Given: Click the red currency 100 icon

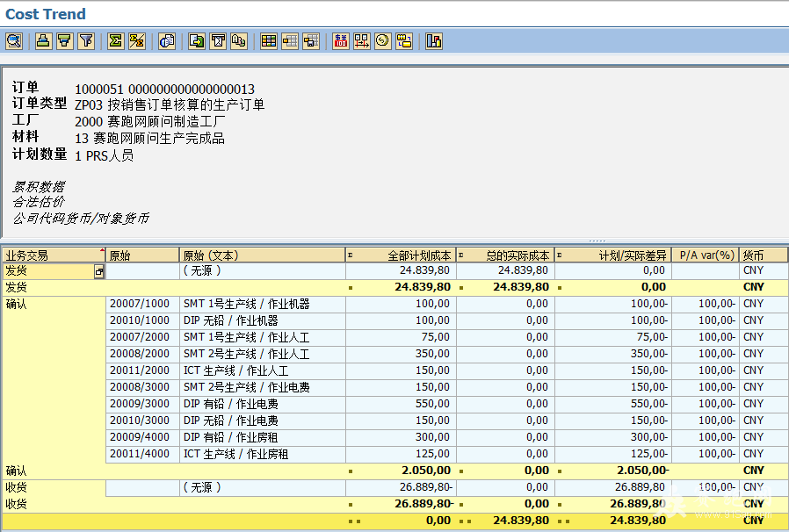Looking at the screenshot, I should click(x=341, y=41).
